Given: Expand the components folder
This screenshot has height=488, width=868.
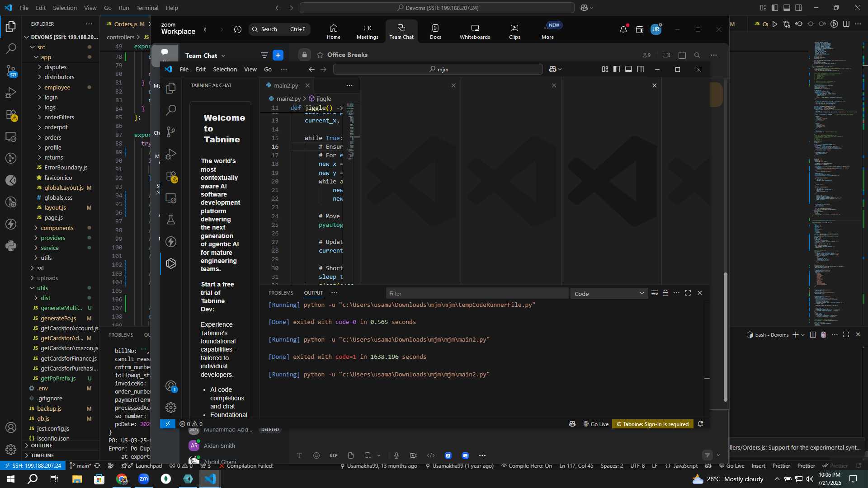Looking at the screenshot, I should (x=57, y=228).
